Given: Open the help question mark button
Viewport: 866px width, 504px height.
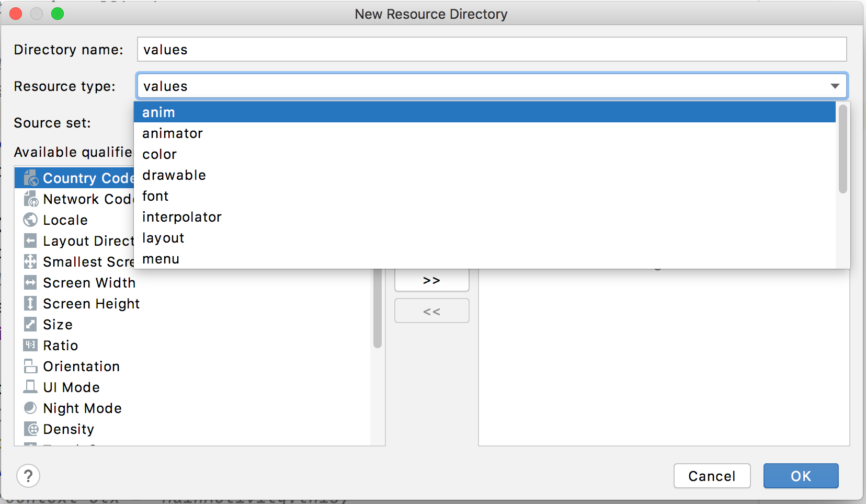Looking at the screenshot, I should (x=28, y=476).
